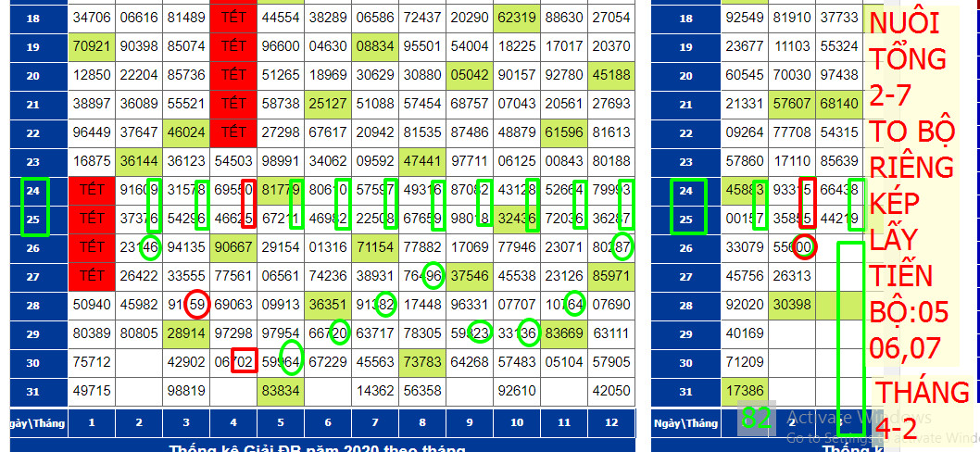Select the green highlighted cell 70921
Viewport: 980px width, 452px height.
92,45
